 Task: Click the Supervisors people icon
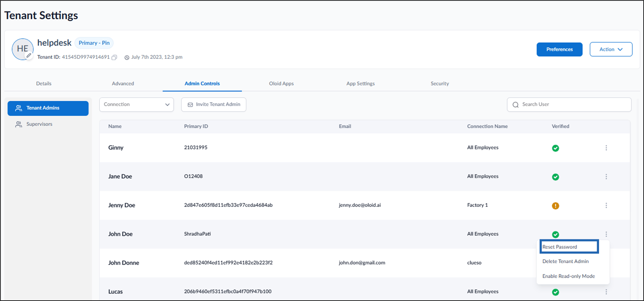(x=19, y=124)
